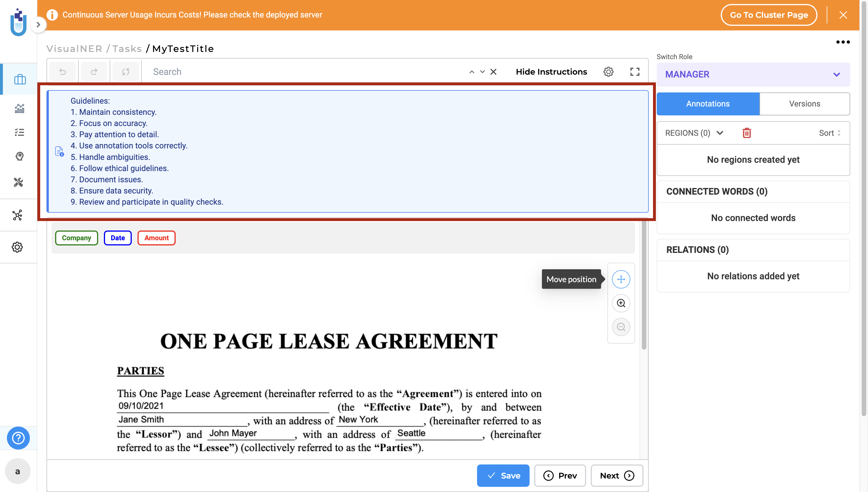Click the PARTIES heading in the document
The width and height of the screenshot is (868, 492).
[141, 371]
